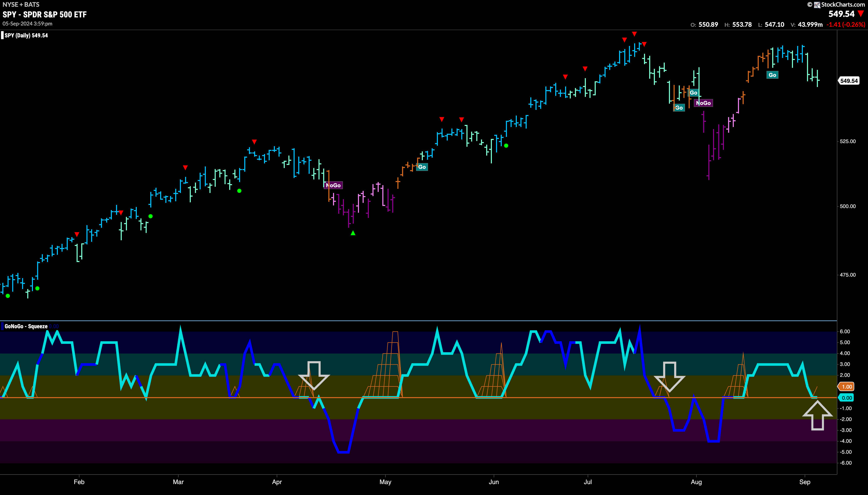Click the high value 553.78
Viewport: 868px width, 495px height.
(x=742, y=24)
